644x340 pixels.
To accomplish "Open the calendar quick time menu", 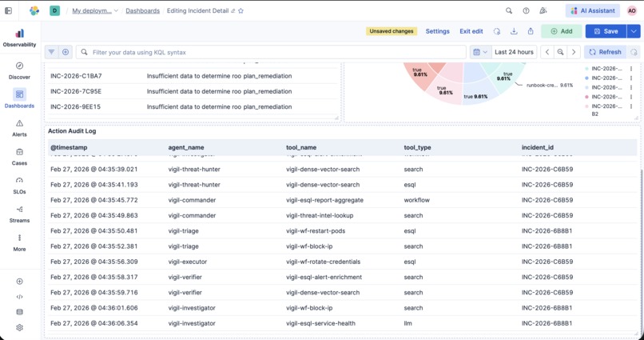I will click(x=479, y=52).
